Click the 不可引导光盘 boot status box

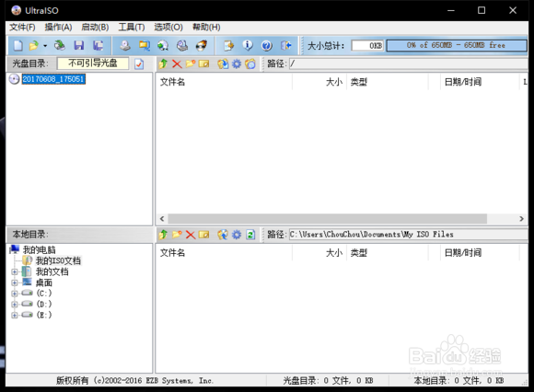click(93, 63)
